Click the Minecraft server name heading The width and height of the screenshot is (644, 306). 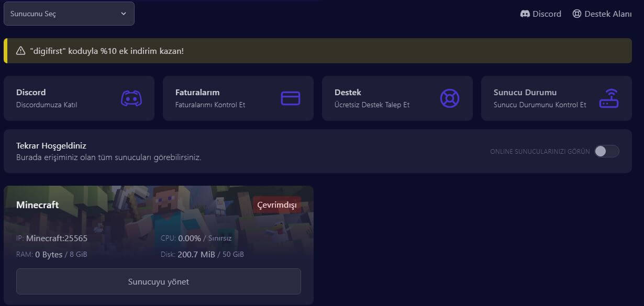click(x=38, y=205)
